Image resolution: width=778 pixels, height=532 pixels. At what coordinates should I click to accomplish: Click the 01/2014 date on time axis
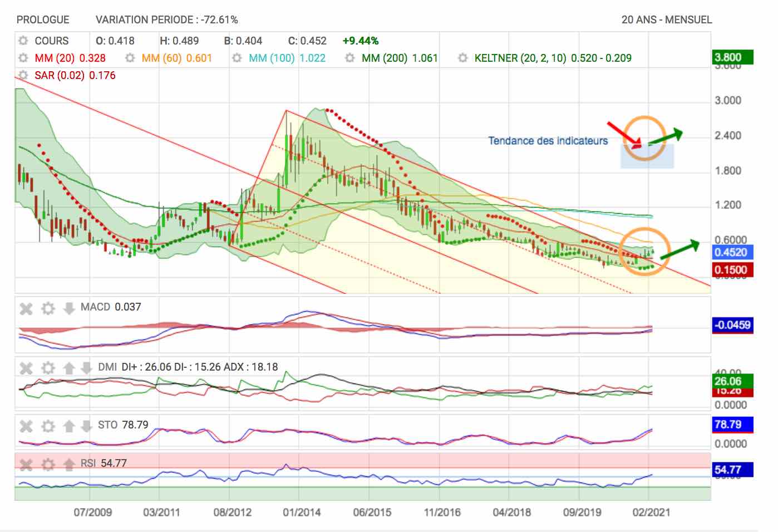click(302, 512)
